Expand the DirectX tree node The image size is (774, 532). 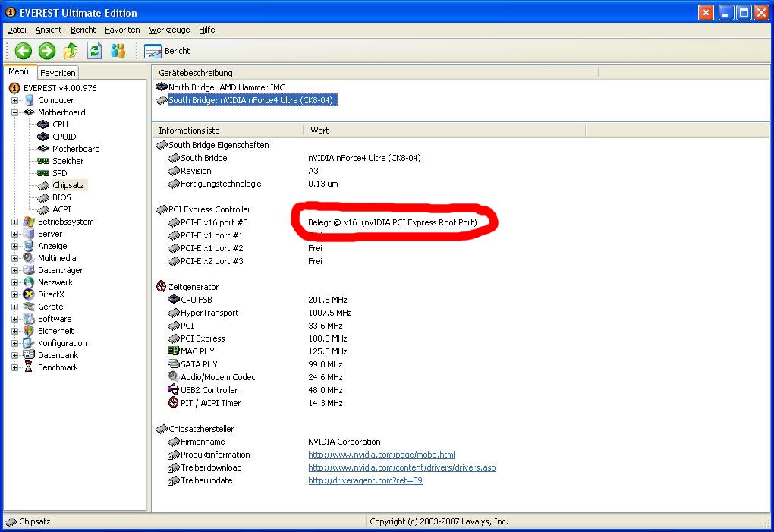pyautogui.click(x=15, y=294)
